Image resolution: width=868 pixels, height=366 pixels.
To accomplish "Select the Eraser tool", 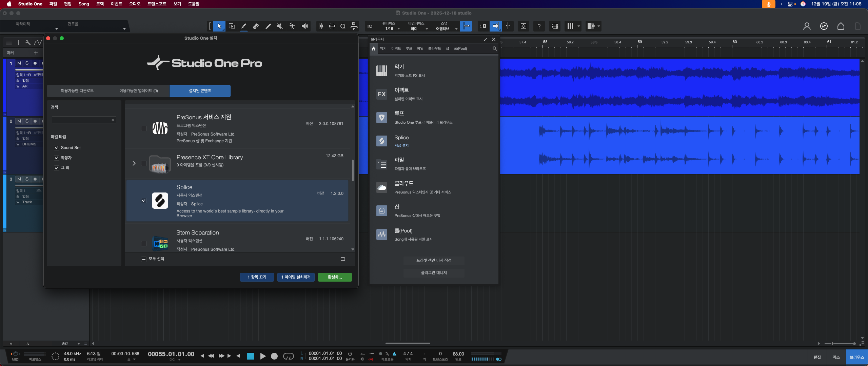I will click(256, 26).
